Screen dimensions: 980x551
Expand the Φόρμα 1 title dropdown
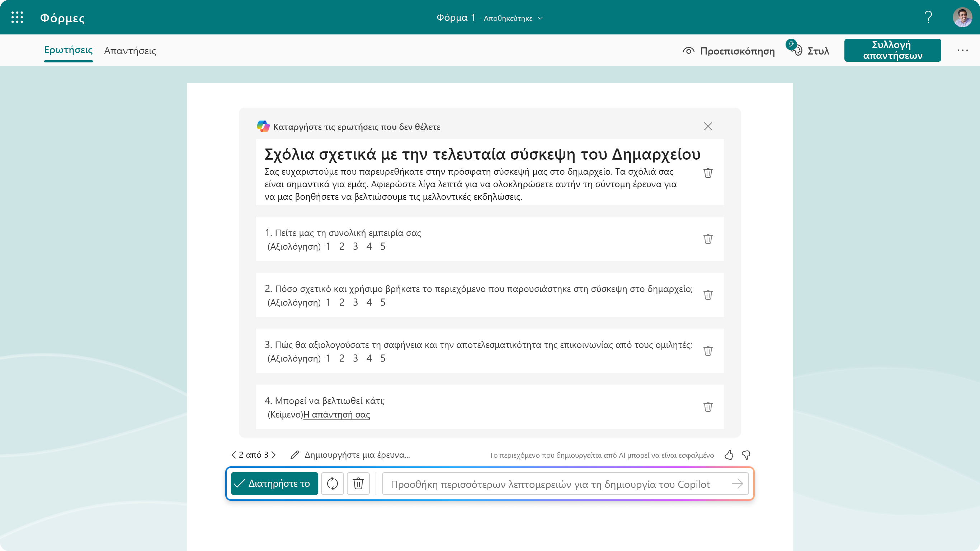[540, 18]
